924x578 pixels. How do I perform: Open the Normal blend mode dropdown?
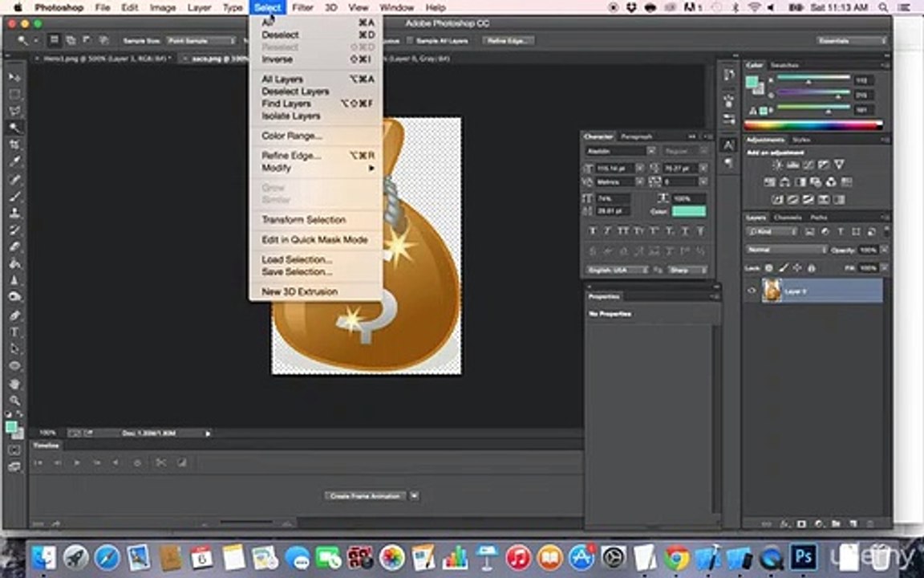click(x=786, y=250)
